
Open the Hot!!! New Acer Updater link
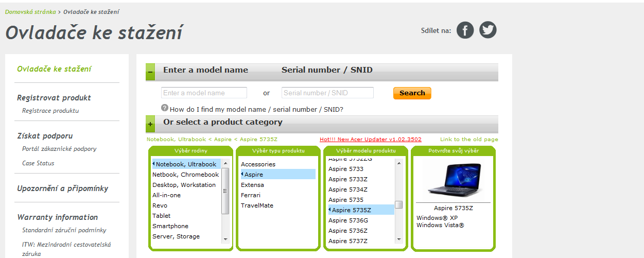pyautogui.click(x=371, y=140)
